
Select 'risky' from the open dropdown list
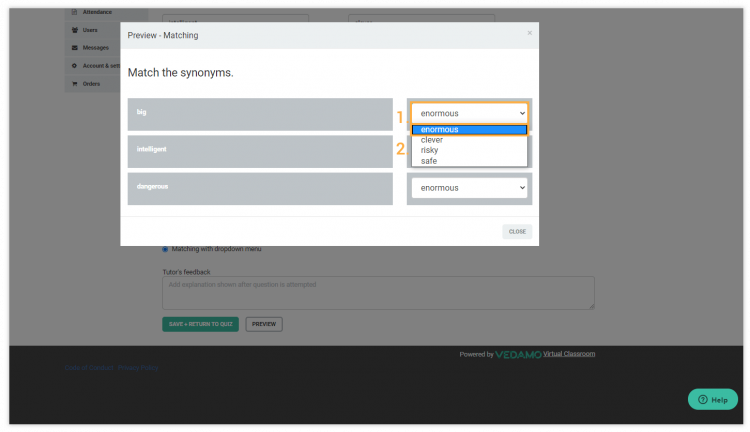click(469, 150)
